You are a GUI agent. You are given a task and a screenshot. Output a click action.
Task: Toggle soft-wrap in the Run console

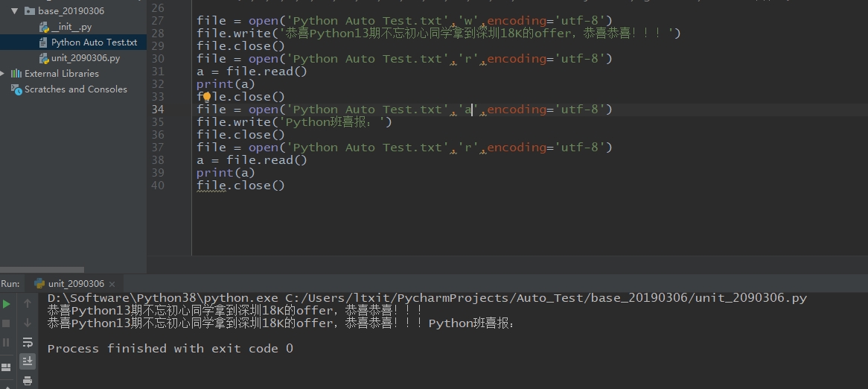(x=28, y=342)
